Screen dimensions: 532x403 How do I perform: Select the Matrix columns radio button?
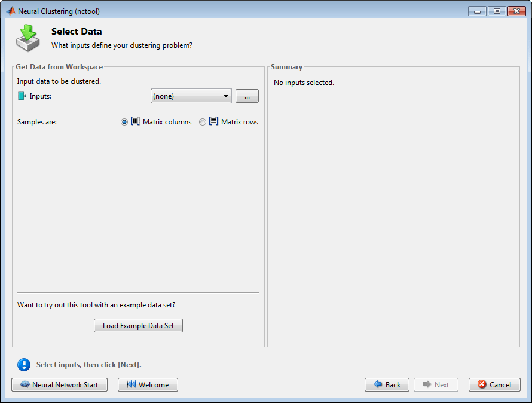124,122
